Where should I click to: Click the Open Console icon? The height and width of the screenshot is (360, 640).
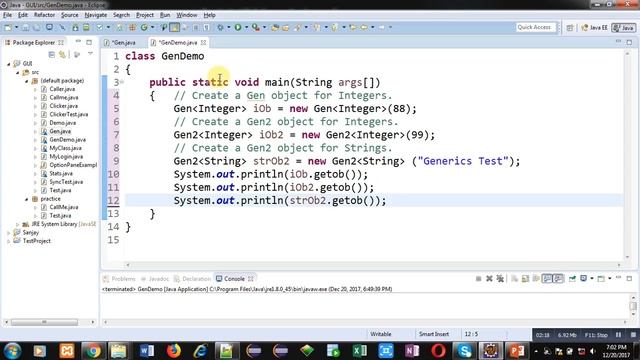coord(601,279)
